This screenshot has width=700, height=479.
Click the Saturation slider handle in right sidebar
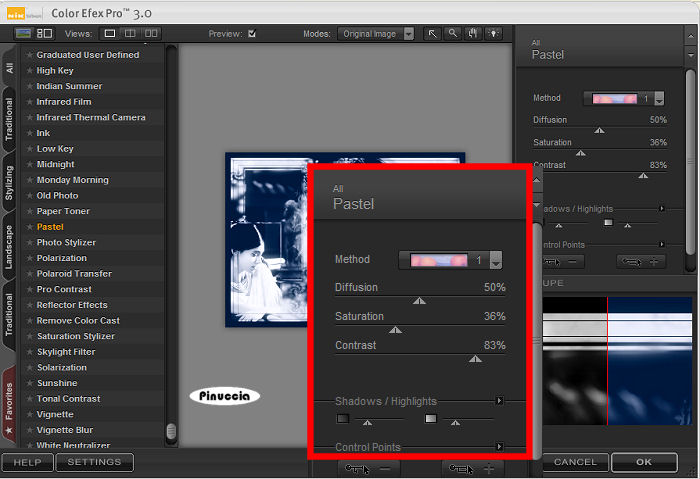[580, 154]
